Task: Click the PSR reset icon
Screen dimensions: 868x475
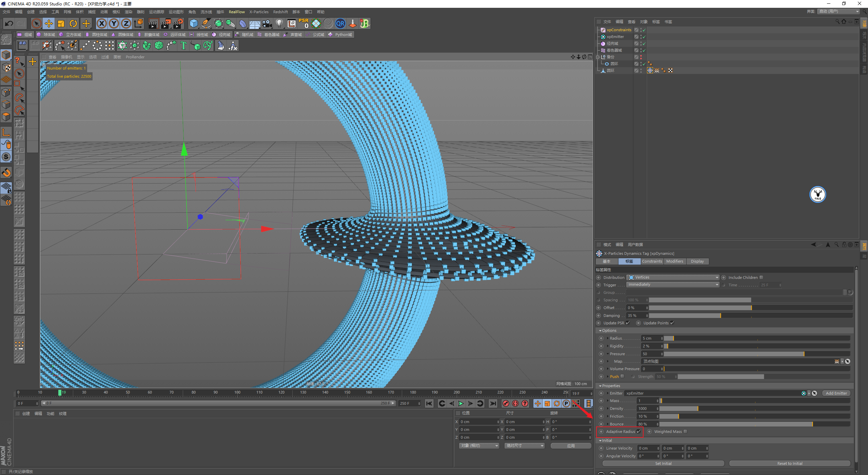Action: tap(303, 23)
